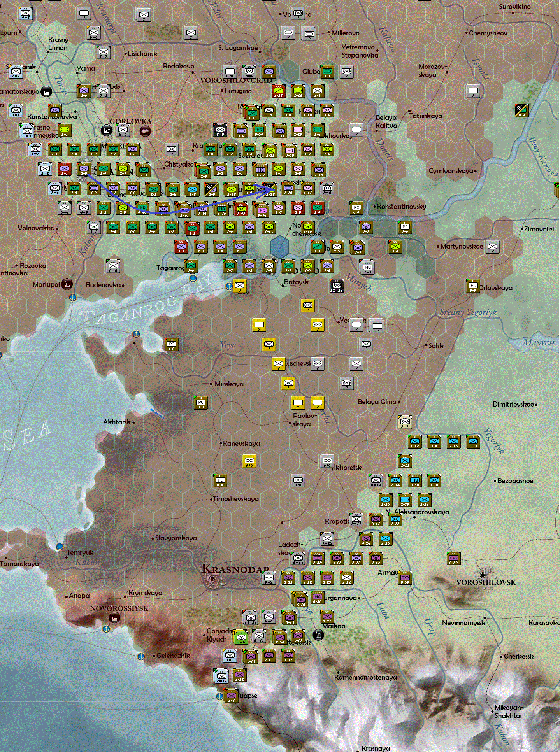The image size is (560, 752).
Task: Select the anchor icon below Novorossiysk factory
Action: click(106, 629)
